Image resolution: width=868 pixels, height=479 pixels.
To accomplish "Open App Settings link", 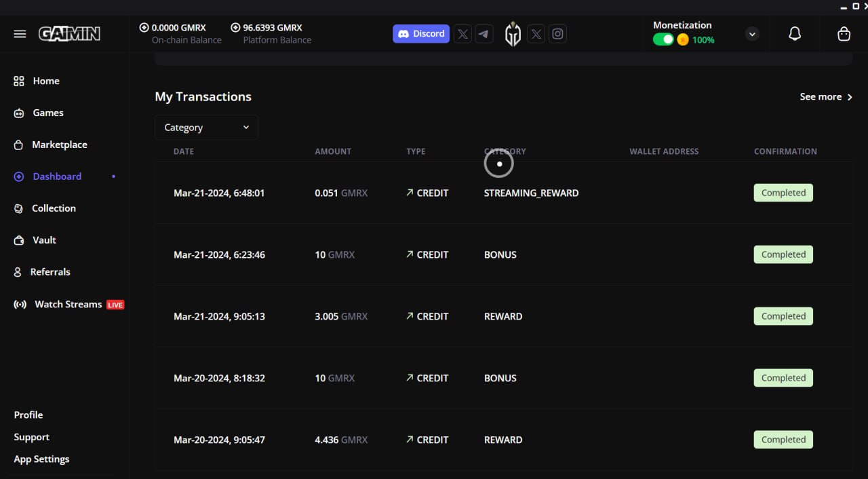I will (41, 459).
